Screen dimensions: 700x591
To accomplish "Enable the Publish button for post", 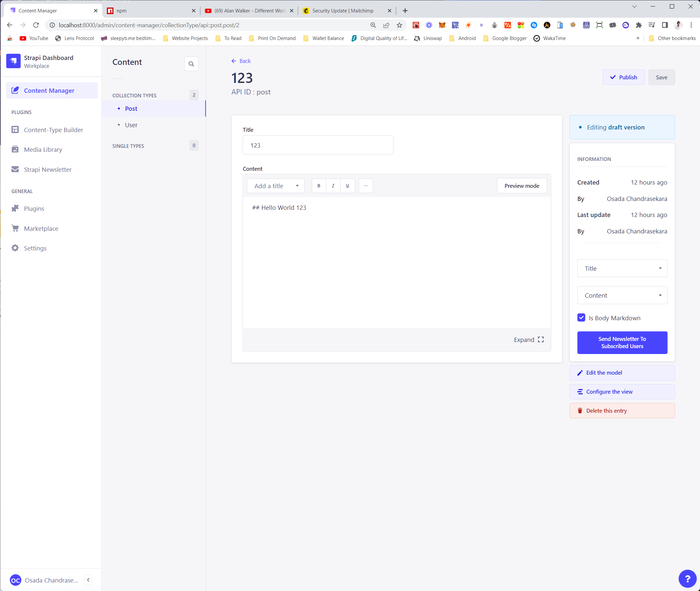I will (x=623, y=77).
